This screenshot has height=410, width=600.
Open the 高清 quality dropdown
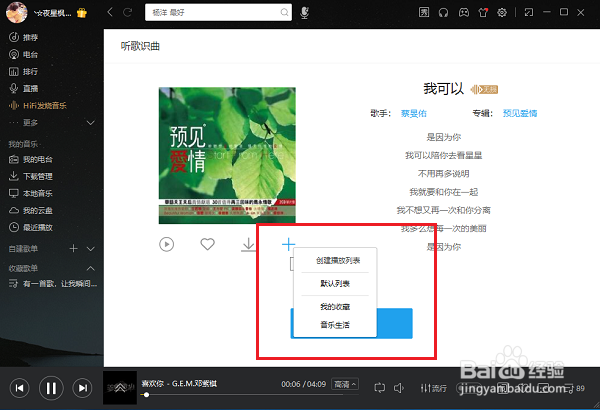point(345,384)
